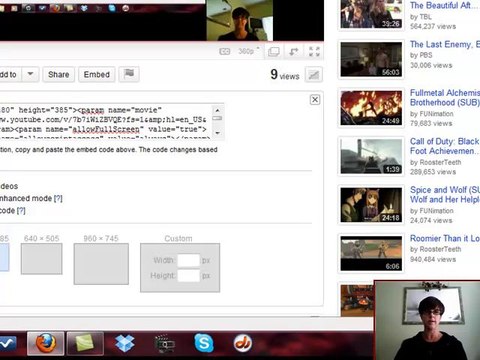Click the custom Width input field
480x360 pixels.
tap(189, 260)
